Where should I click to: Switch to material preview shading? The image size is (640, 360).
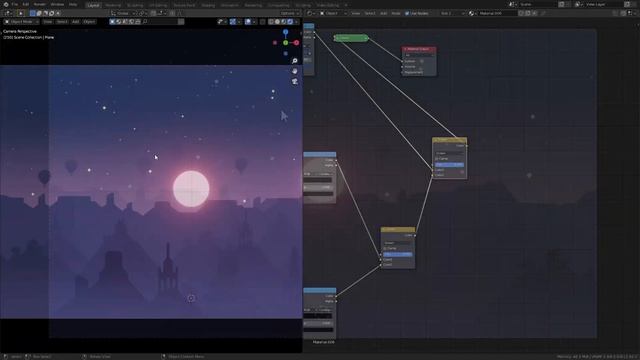[284, 22]
